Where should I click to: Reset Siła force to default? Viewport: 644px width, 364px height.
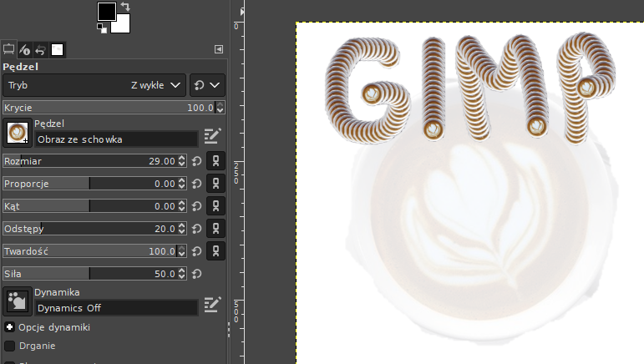coord(197,274)
